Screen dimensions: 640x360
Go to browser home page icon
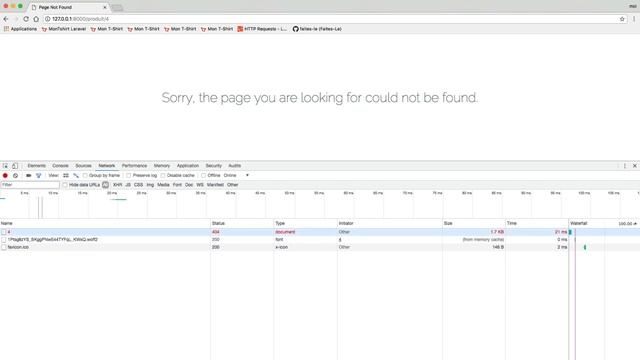[36, 19]
